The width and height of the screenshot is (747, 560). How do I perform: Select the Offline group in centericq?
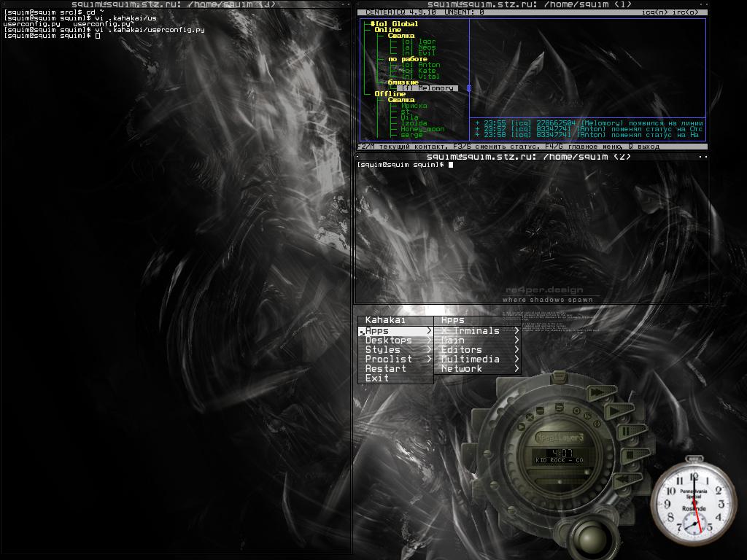[390, 94]
